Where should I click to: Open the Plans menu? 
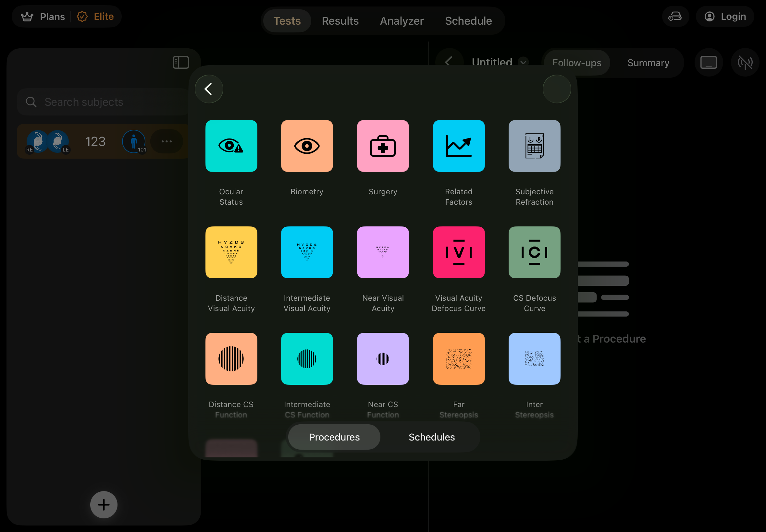pyautogui.click(x=43, y=16)
